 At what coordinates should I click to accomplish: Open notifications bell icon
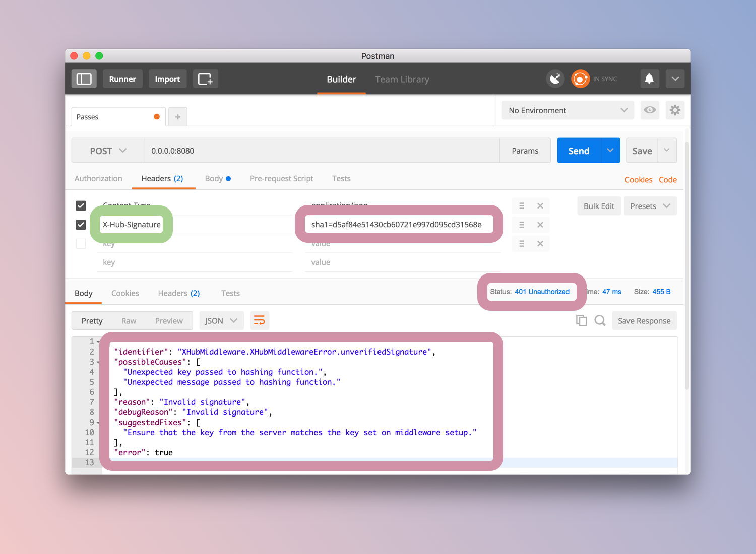[x=649, y=79]
